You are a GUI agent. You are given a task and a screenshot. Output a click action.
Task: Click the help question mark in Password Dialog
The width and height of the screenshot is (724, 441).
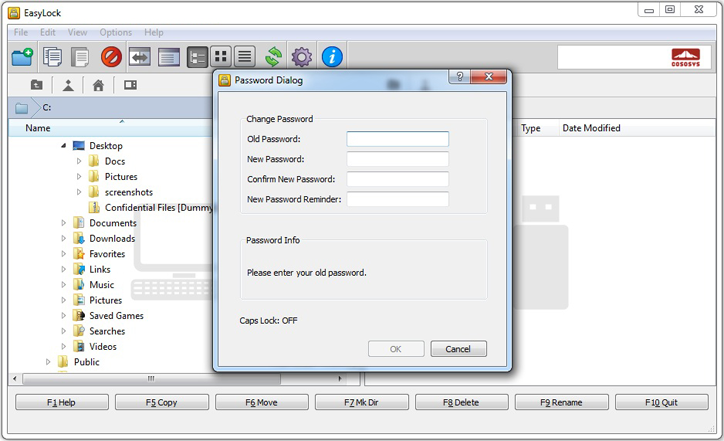[459, 77]
